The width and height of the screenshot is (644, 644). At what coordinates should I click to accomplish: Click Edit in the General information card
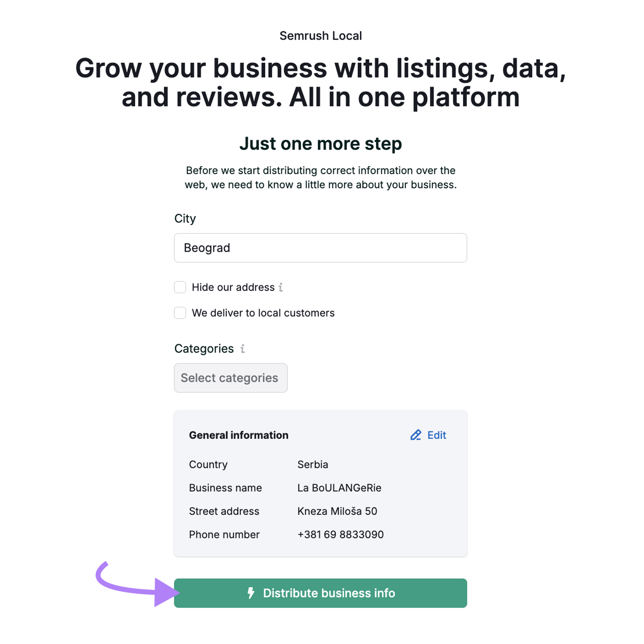[437, 435]
